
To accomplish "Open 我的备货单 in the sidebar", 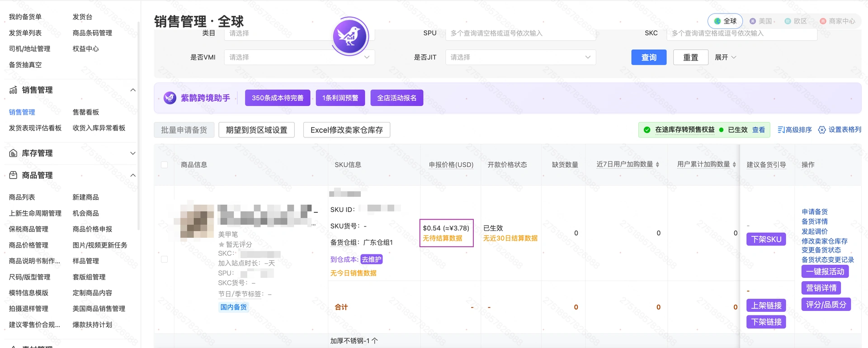I will click(x=25, y=17).
